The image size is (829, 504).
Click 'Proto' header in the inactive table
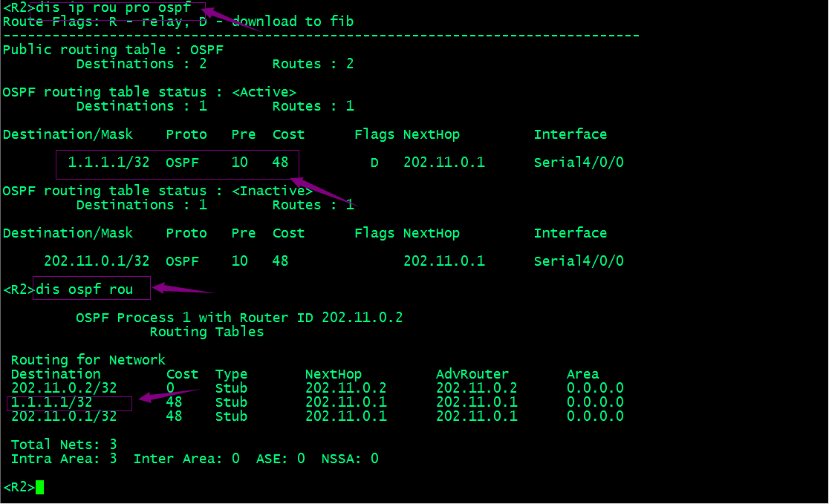186,233
